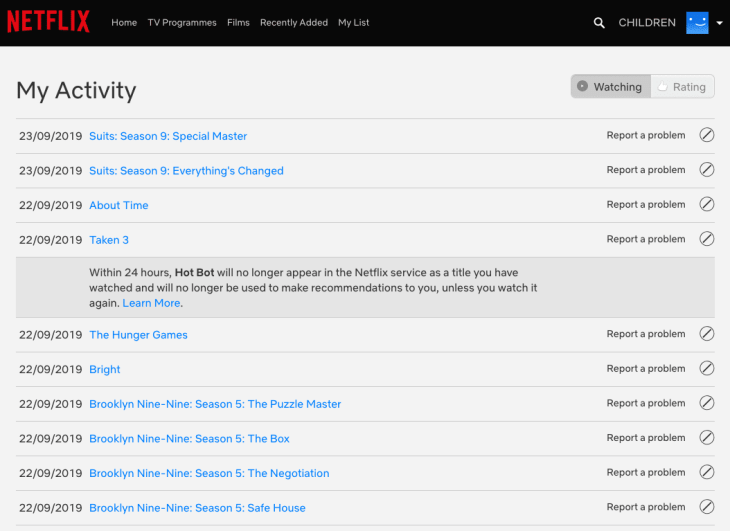Image resolution: width=730 pixels, height=531 pixels.
Task: Open Brooklyn Nine-Nine: The Negotiation title
Action: pyautogui.click(x=209, y=473)
